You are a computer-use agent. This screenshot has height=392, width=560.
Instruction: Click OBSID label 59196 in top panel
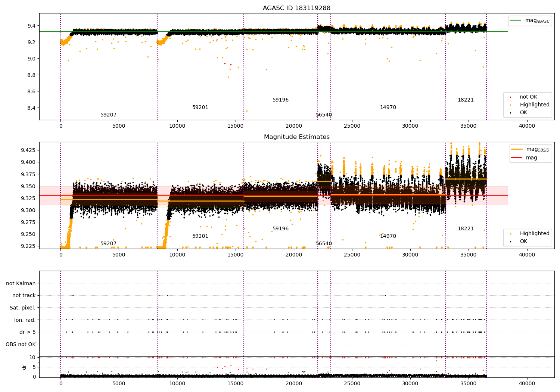coord(280,100)
